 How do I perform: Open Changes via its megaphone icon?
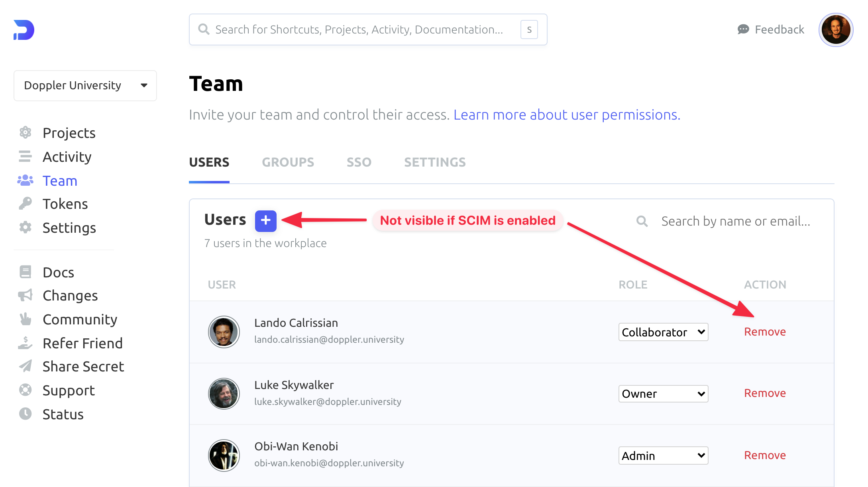[25, 295]
